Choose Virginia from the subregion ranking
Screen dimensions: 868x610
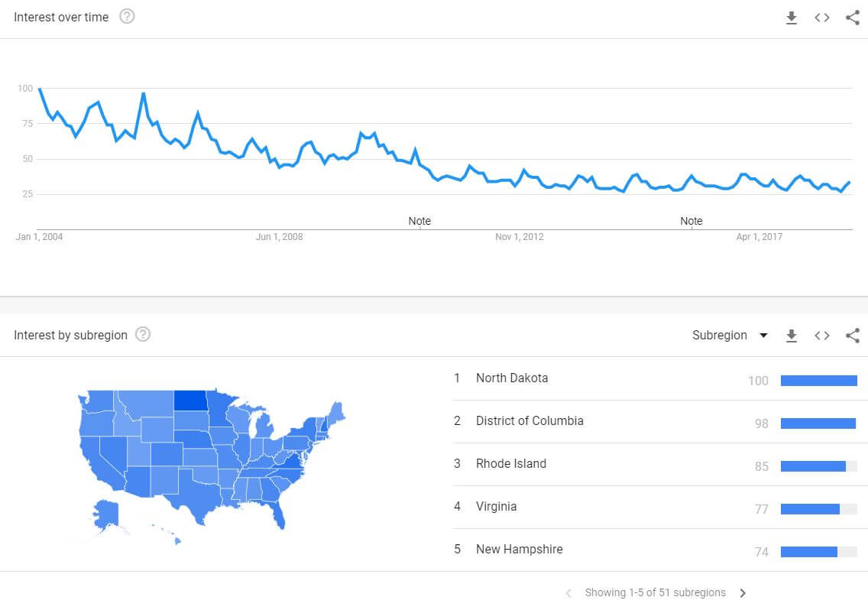click(x=496, y=507)
